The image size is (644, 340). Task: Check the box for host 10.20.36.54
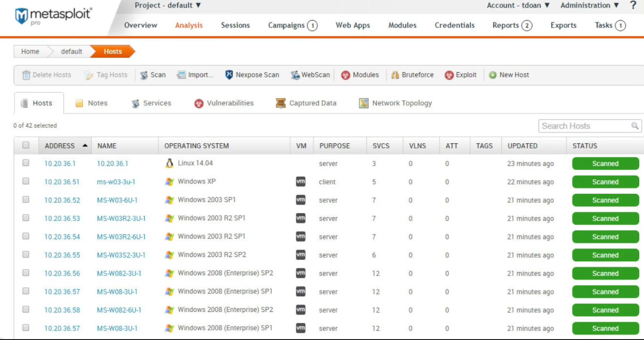point(26,236)
